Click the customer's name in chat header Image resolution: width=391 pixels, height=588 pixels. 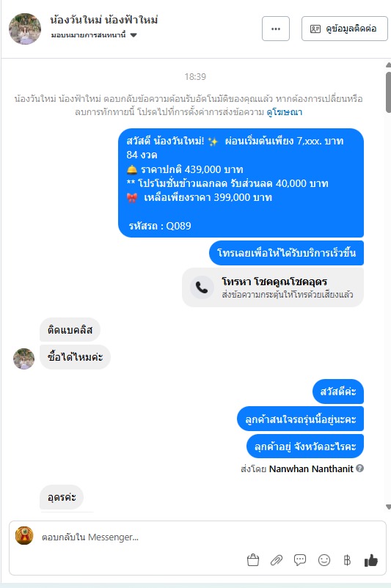pos(104,20)
